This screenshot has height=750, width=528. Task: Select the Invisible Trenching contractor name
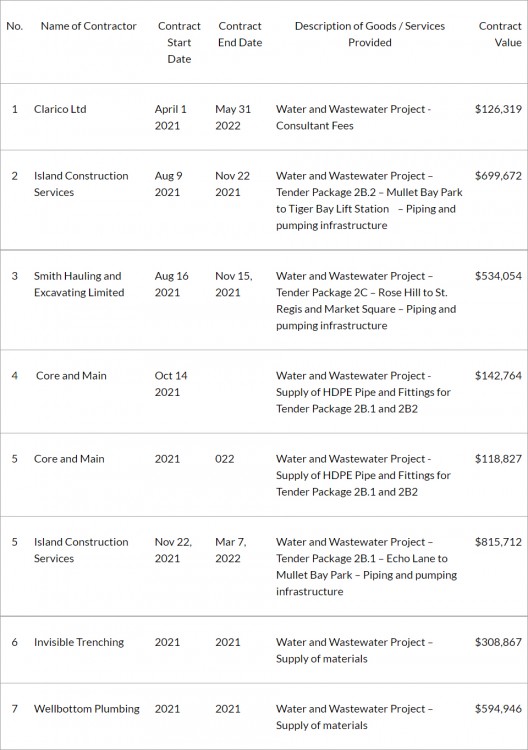[79, 642]
